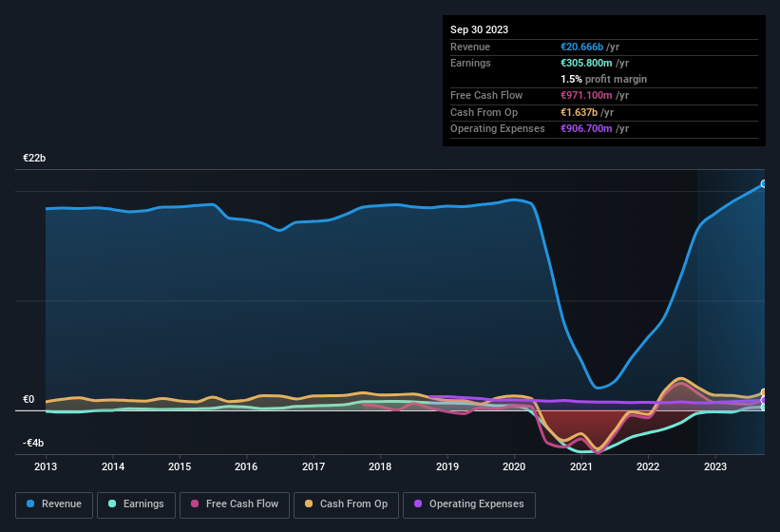Click the Operating Expenses label in tooltip

pos(498,129)
